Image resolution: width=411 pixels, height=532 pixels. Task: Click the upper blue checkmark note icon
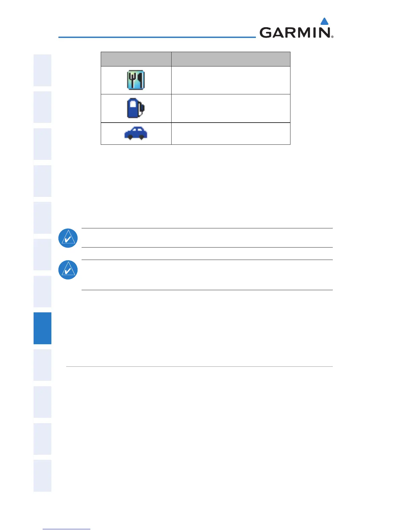coord(68,238)
